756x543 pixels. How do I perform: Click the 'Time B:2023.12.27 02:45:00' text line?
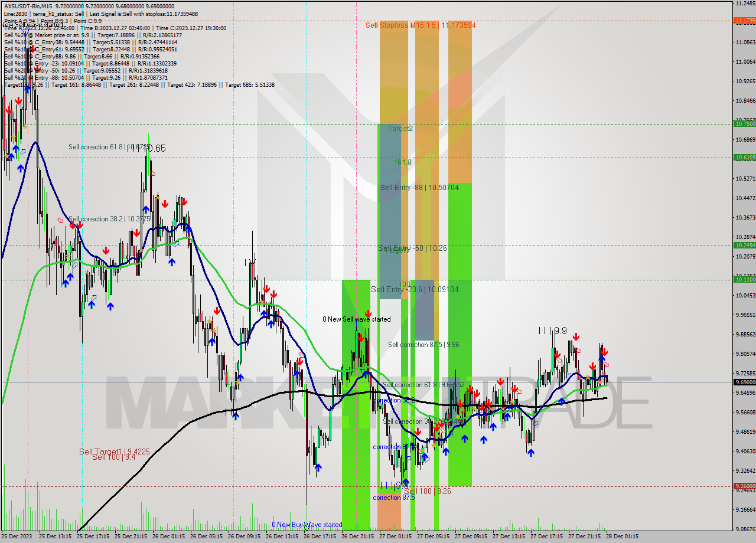coord(115,28)
